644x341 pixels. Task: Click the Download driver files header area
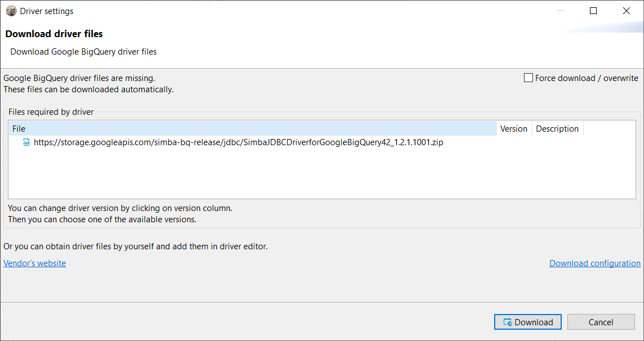54,34
